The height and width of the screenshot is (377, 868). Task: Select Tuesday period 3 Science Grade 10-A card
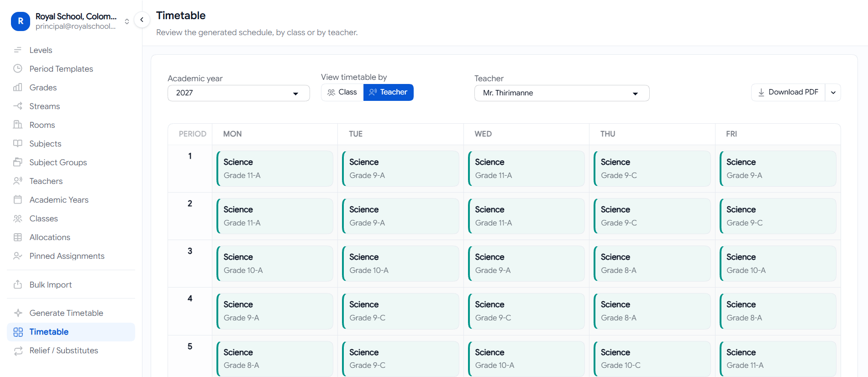(400, 263)
